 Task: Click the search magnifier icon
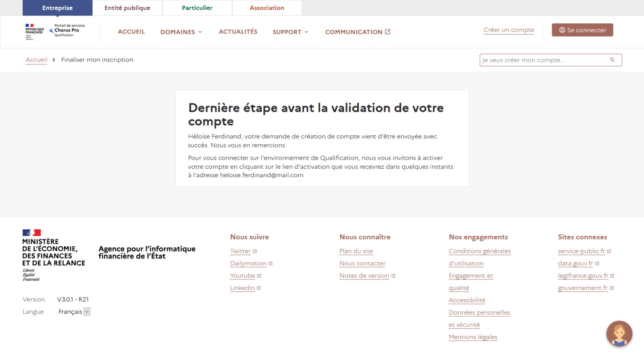click(612, 60)
